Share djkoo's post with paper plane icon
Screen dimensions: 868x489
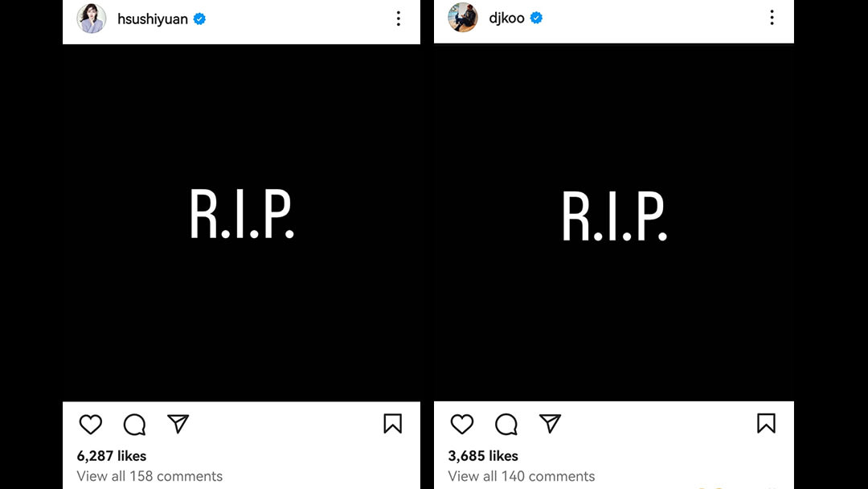(550, 424)
